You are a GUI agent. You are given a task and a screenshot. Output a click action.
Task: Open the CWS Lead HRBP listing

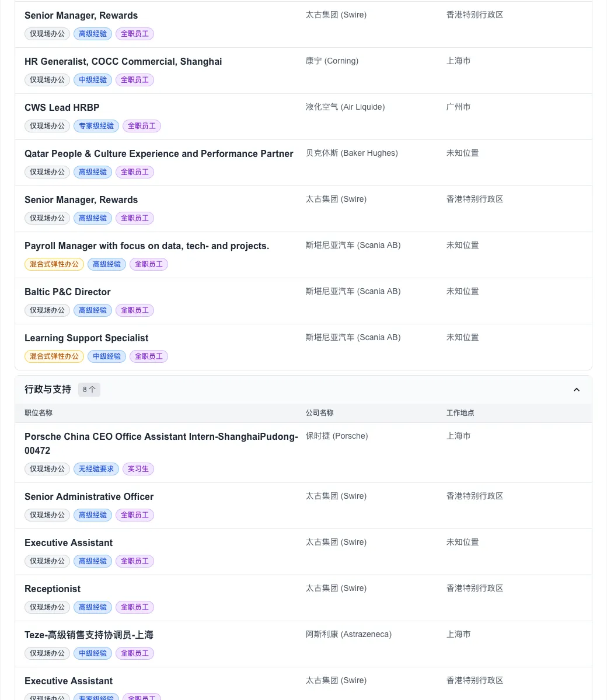coord(62,108)
